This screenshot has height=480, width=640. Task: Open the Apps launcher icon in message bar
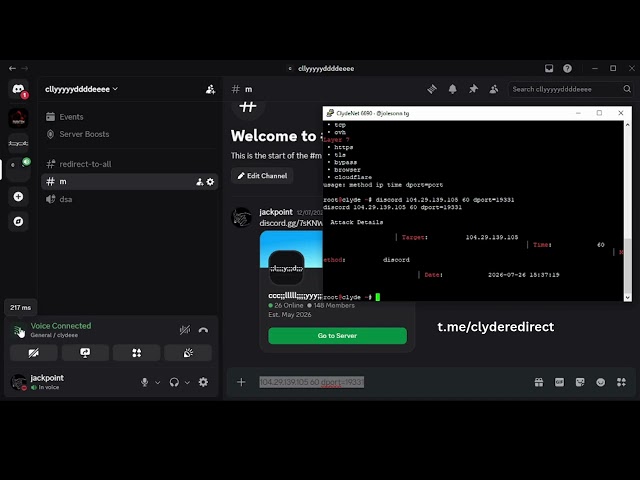(x=621, y=382)
